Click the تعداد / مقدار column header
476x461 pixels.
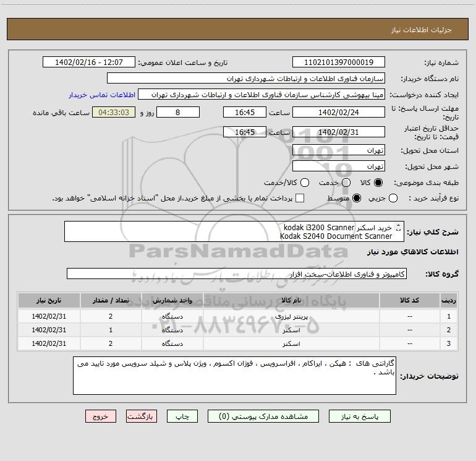coord(111,301)
